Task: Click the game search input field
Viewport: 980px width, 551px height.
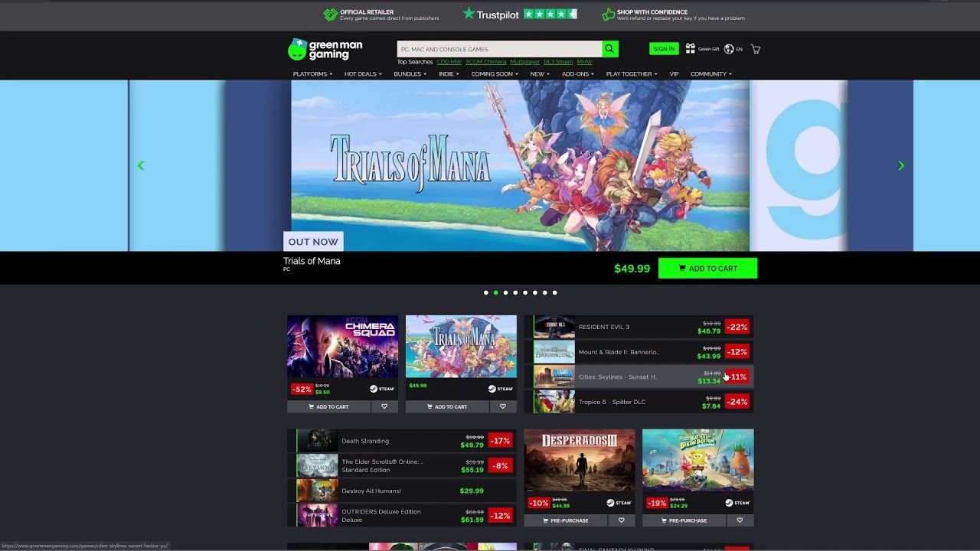Action: [499, 49]
